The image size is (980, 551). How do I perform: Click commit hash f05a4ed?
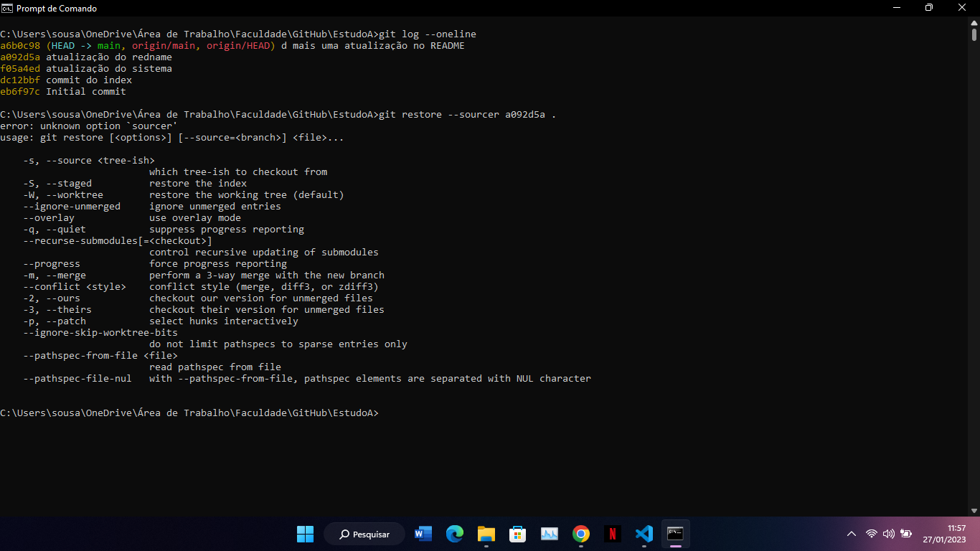20,69
